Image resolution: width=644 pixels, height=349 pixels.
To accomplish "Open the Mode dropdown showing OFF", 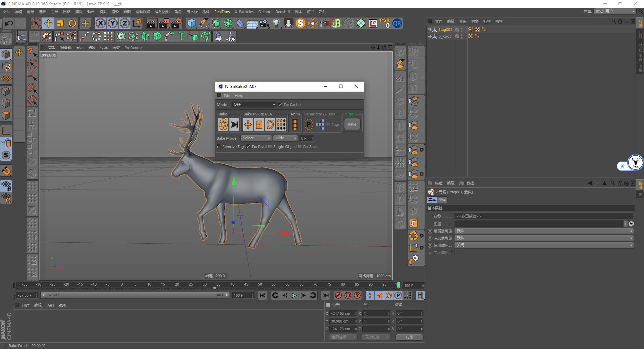I will pos(254,104).
